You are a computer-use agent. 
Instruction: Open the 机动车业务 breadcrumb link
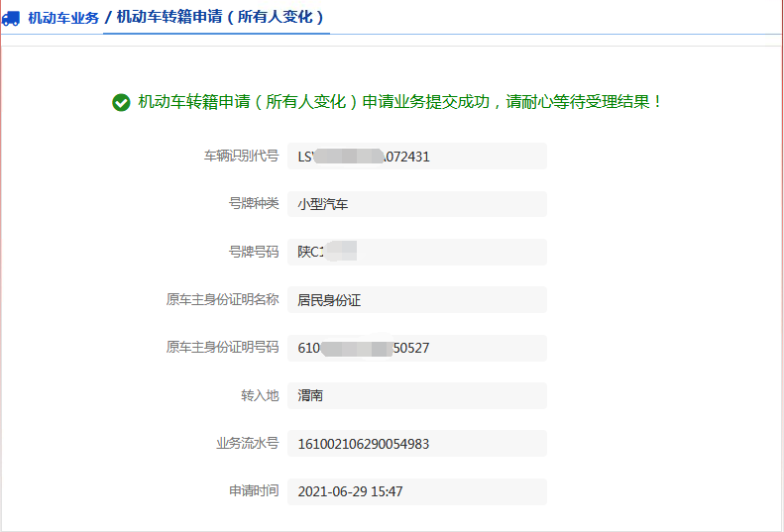coord(63,18)
